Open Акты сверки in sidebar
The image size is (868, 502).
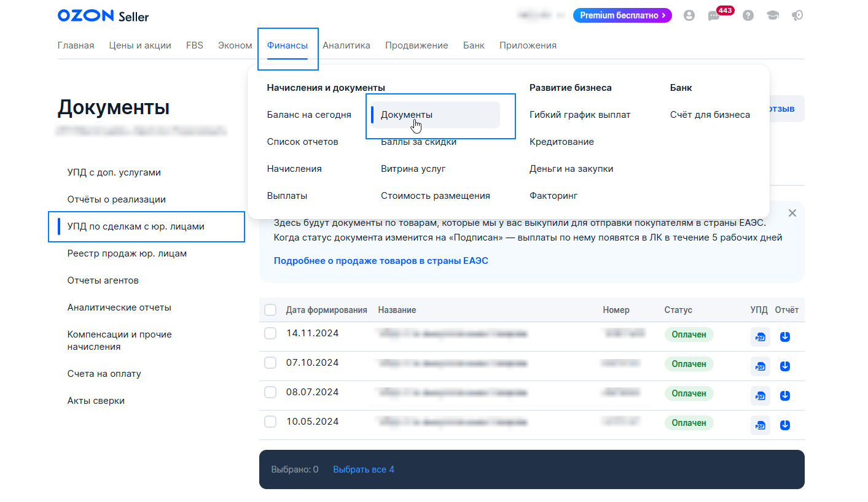96,401
